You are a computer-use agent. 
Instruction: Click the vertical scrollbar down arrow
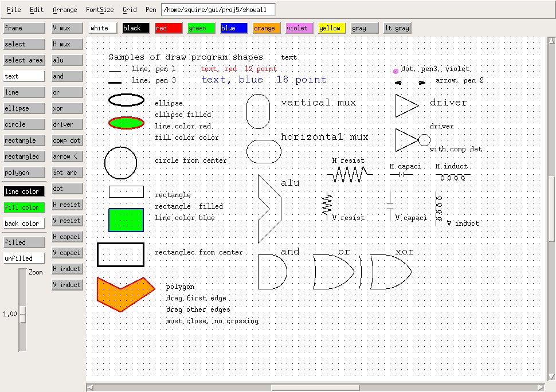coord(551,377)
